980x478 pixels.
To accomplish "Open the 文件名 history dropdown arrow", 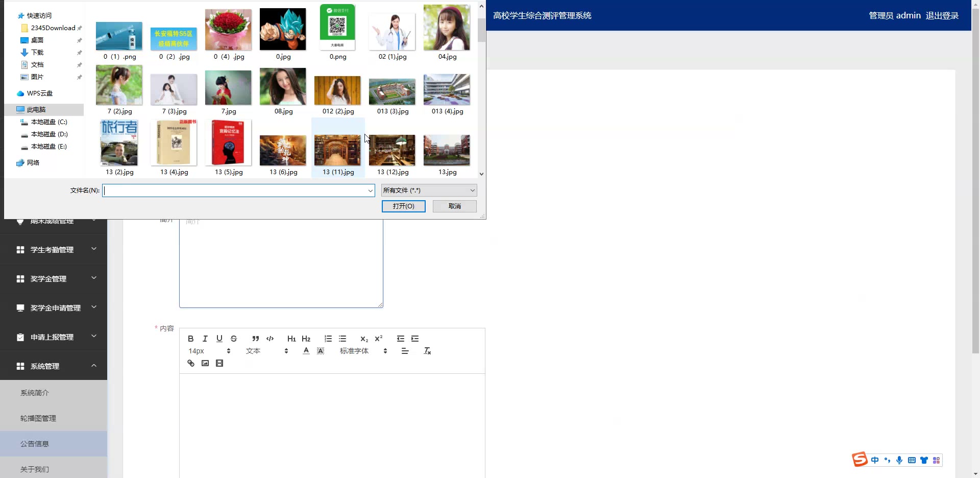I will click(x=371, y=190).
